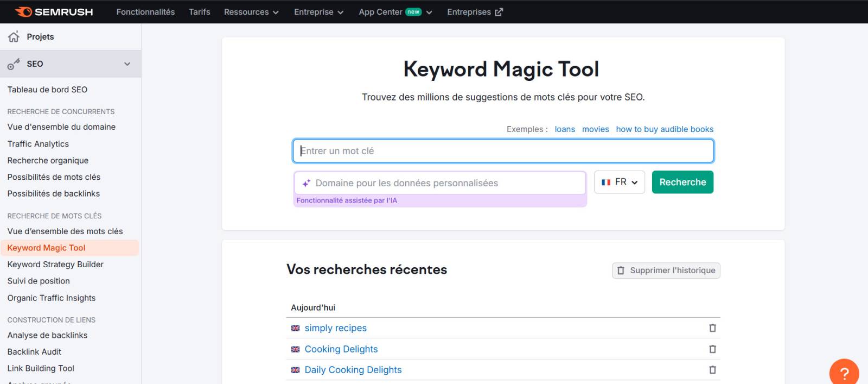This screenshot has width=868, height=384.
Task: Click the green Recherche button
Action: [x=682, y=182]
